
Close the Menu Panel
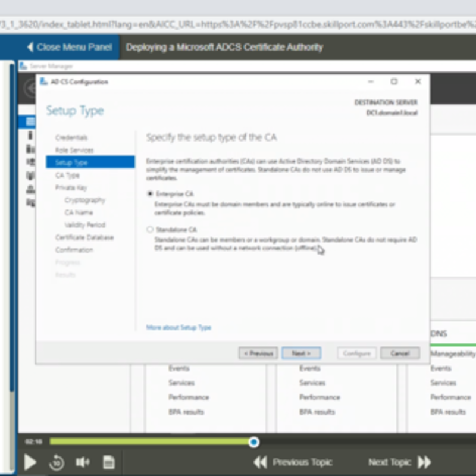click(70, 47)
